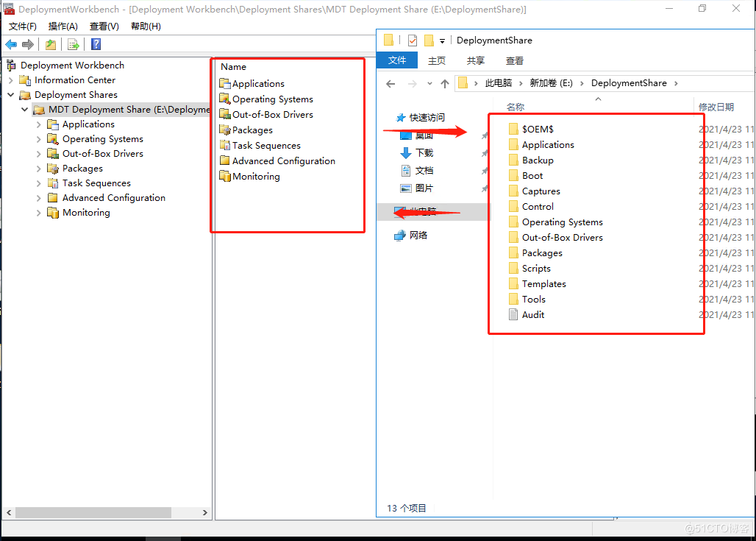Sort by 修改日期 column header
This screenshot has width=756, height=541.
(716, 107)
